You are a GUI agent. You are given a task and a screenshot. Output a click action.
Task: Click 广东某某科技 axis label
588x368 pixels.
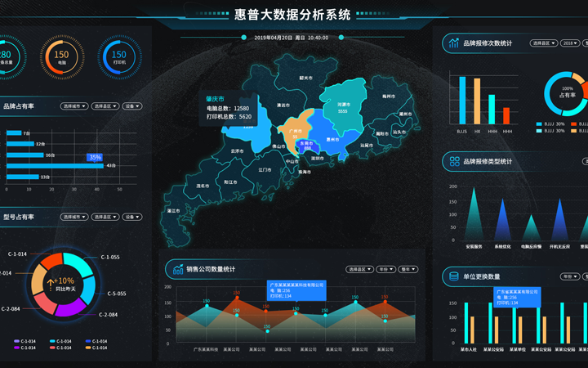(206, 349)
